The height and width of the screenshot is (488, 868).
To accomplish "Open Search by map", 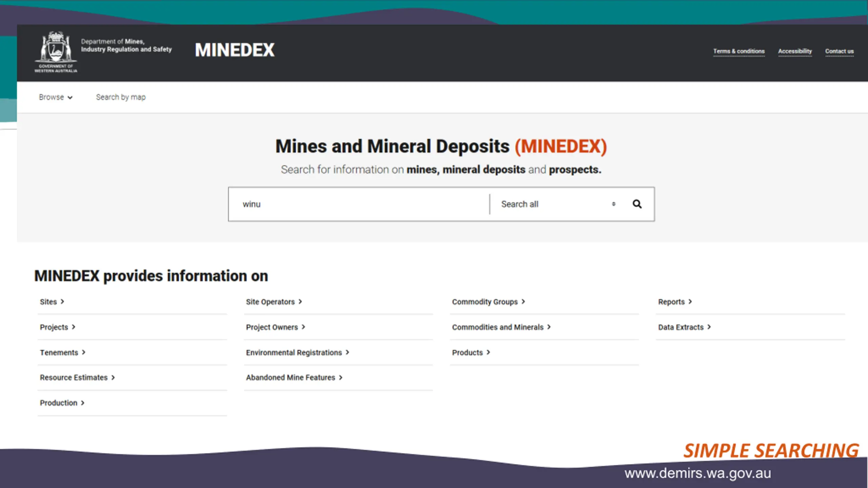I will click(x=121, y=97).
